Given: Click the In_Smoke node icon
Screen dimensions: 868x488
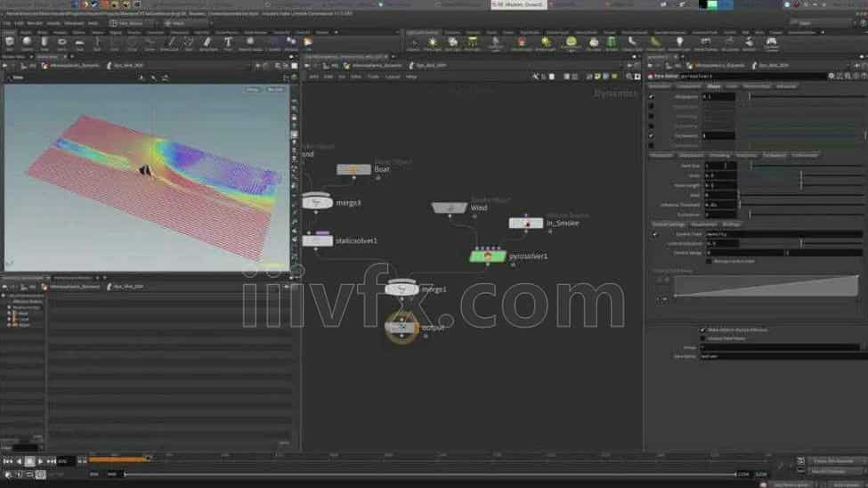Looking at the screenshot, I should coord(525,224).
